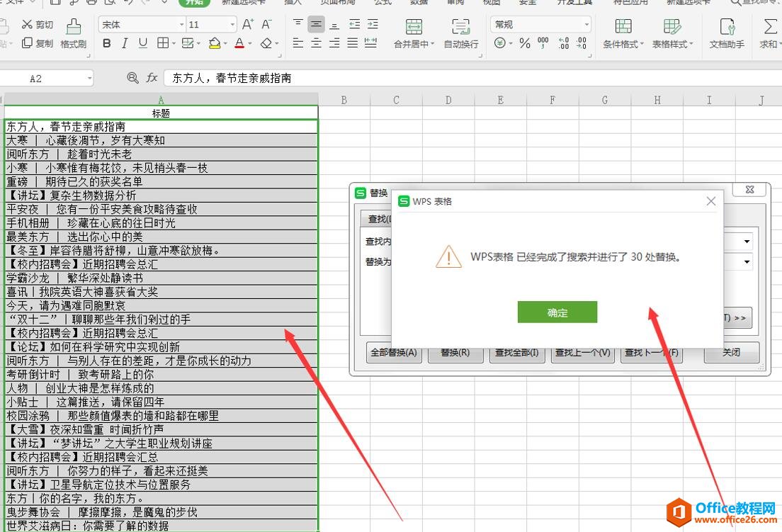782x532 pixels.
Task: Close the WPS 表格 message dialog
Action: 711,201
